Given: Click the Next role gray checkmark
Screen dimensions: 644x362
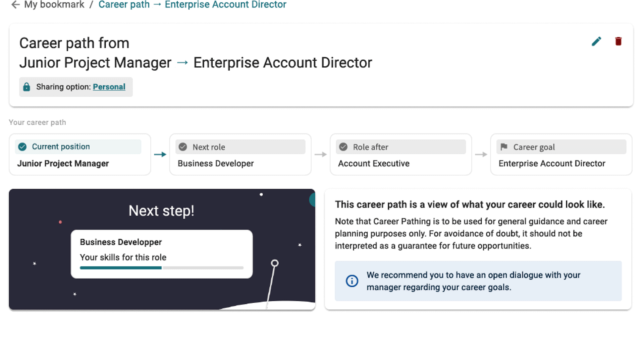Looking at the screenshot, I should coord(183,147).
